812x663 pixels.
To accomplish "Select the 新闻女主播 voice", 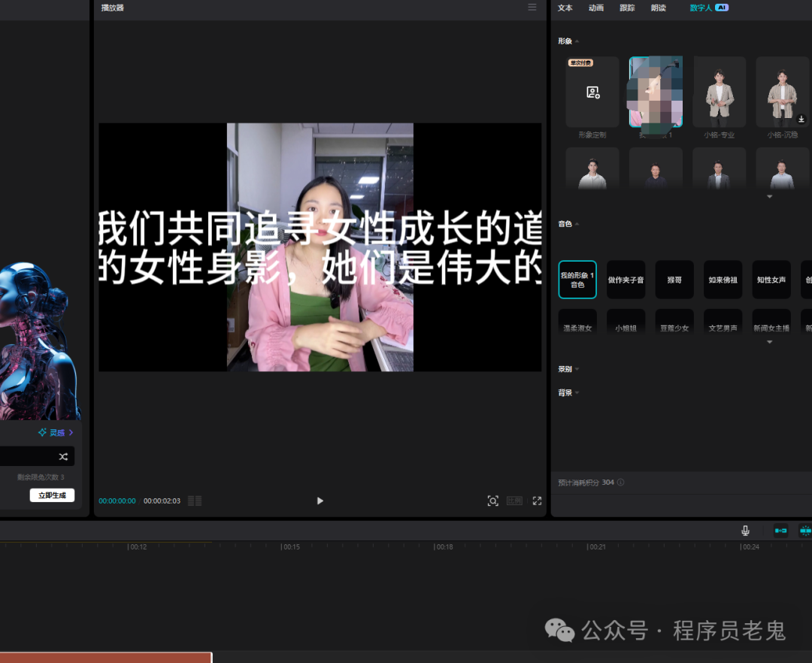I will click(771, 322).
